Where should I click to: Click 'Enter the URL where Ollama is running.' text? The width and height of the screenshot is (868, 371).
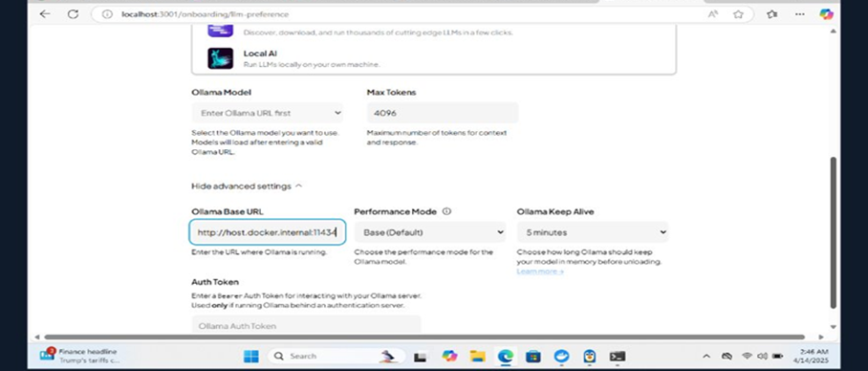point(259,251)
